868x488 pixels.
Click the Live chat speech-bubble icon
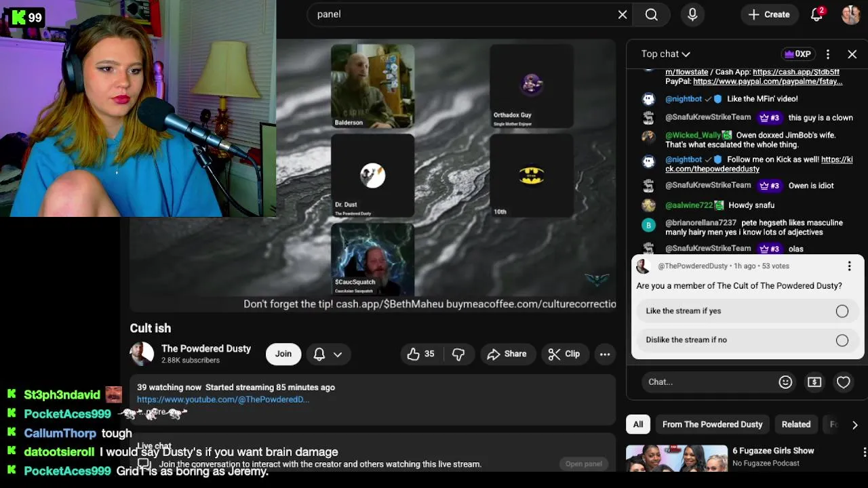(x=143, y=464)
